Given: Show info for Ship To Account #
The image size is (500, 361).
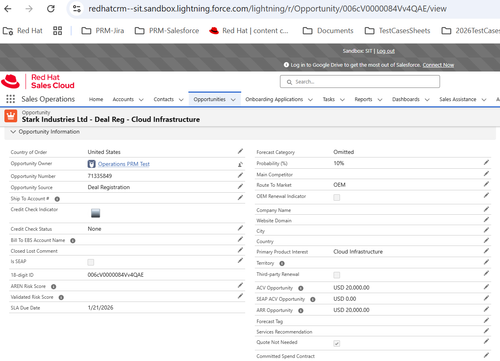Looking at the screenshot, I should (57, 199).
